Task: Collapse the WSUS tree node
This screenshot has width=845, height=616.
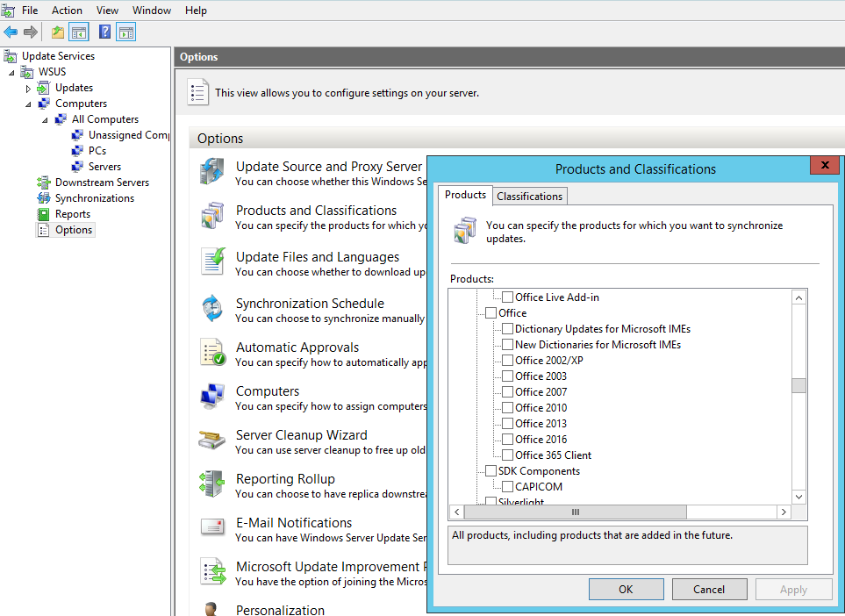Action: [x=11, y=73]
